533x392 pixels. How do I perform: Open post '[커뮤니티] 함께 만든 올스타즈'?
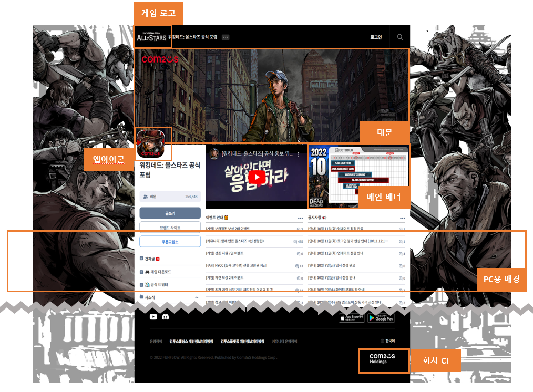click(235, 241)
